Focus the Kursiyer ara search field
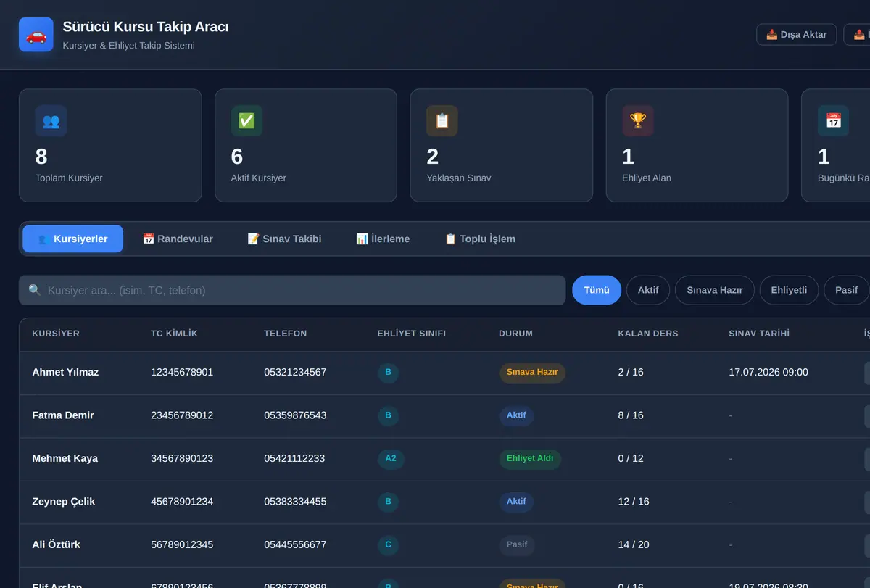The height and width of the screenshot is (588, 870). click(292, 290)
